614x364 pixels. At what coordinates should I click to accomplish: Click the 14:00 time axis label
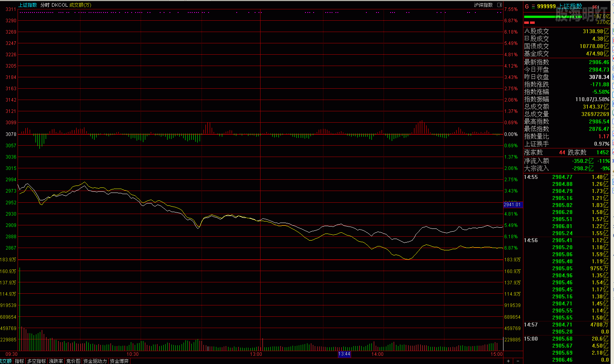[x=377, y=354]
